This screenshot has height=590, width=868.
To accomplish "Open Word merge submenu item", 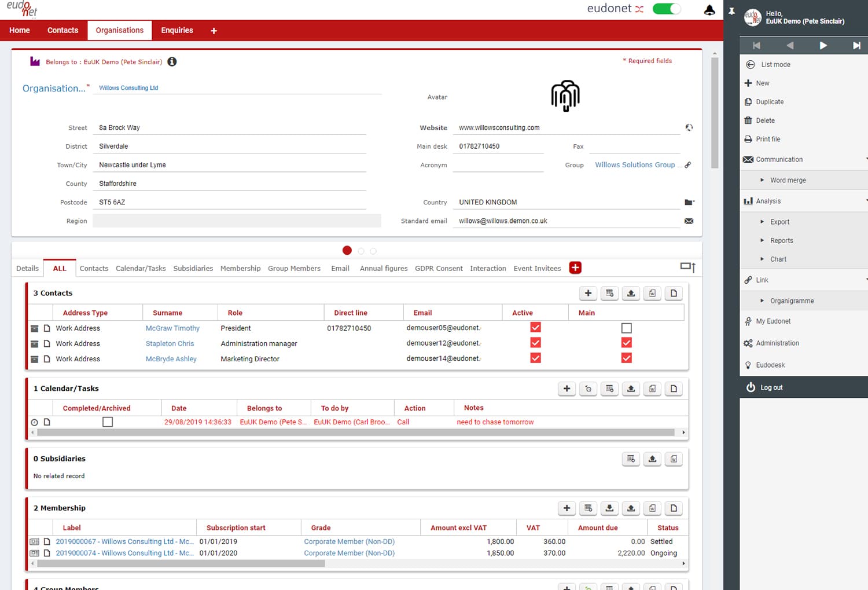I will coord(788,180).
